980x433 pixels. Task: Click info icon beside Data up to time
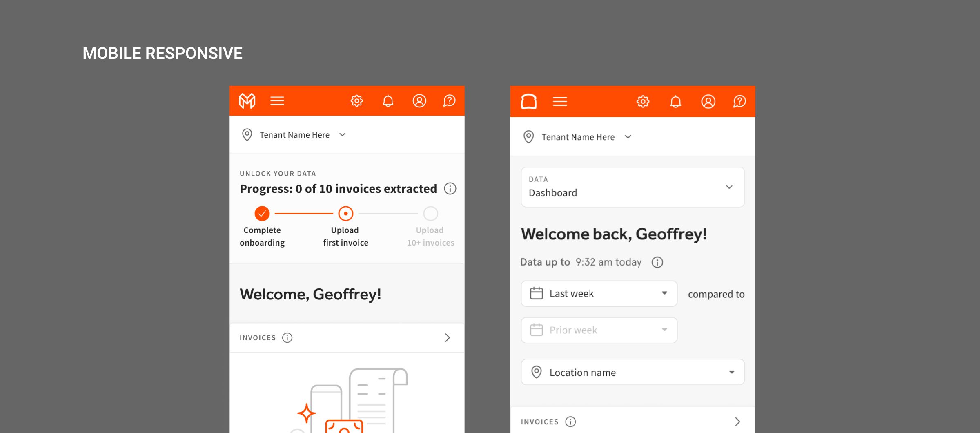pyautogui.click(x=657, y=262)
